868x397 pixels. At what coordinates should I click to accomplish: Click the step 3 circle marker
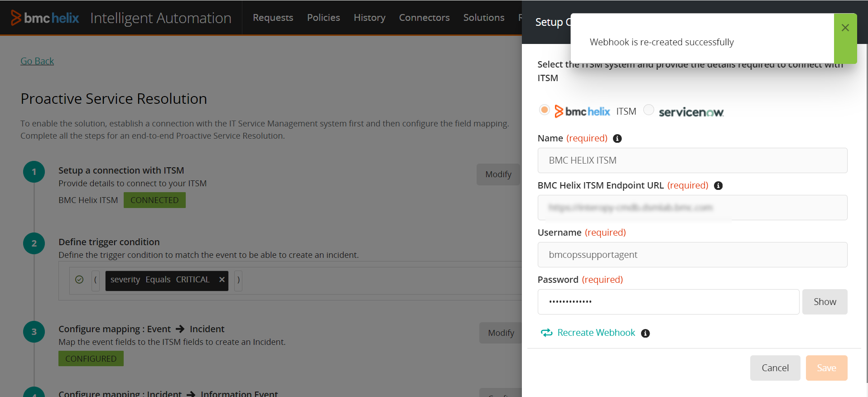point(34,332)
